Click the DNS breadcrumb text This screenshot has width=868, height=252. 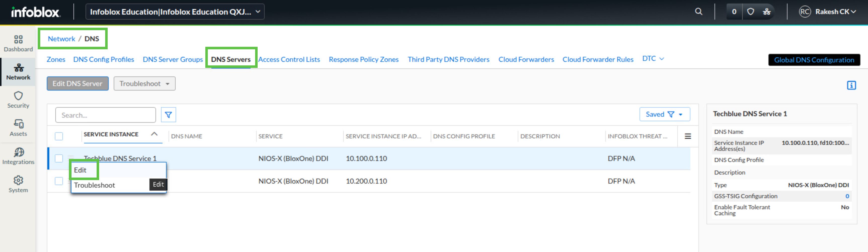click(92, 39)
